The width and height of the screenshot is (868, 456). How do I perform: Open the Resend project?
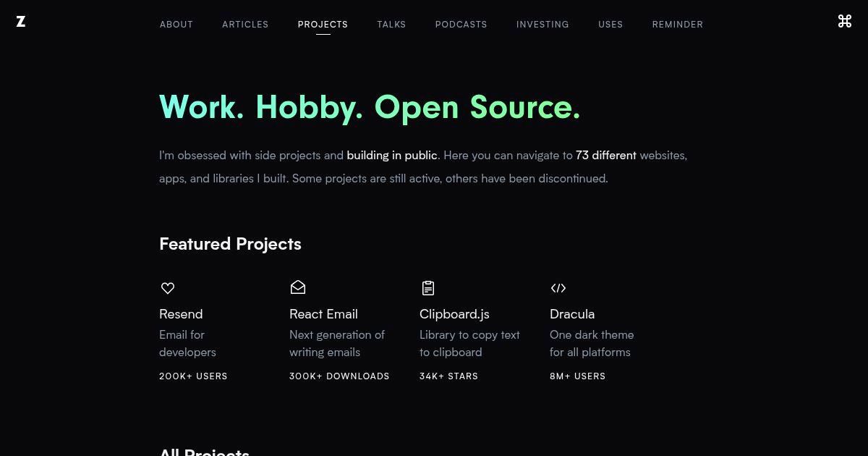pos(181,314)
